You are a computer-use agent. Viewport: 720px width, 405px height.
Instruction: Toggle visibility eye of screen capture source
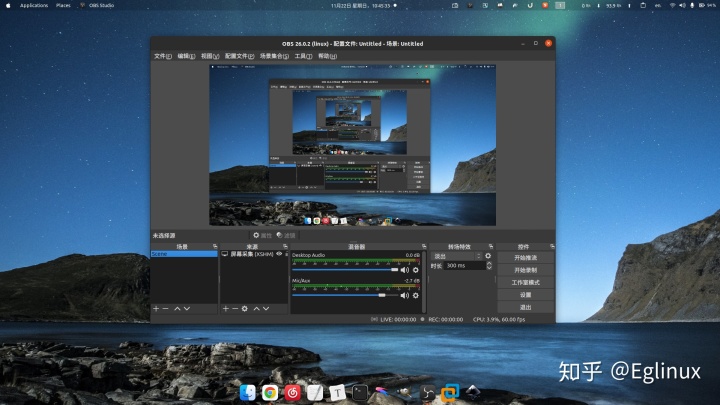click(279, 254)
